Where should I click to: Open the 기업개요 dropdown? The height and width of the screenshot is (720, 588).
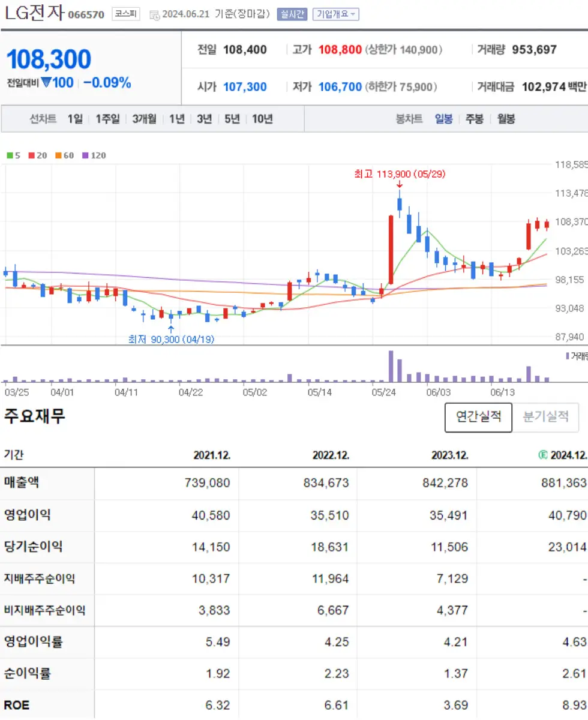coord(335,14)
